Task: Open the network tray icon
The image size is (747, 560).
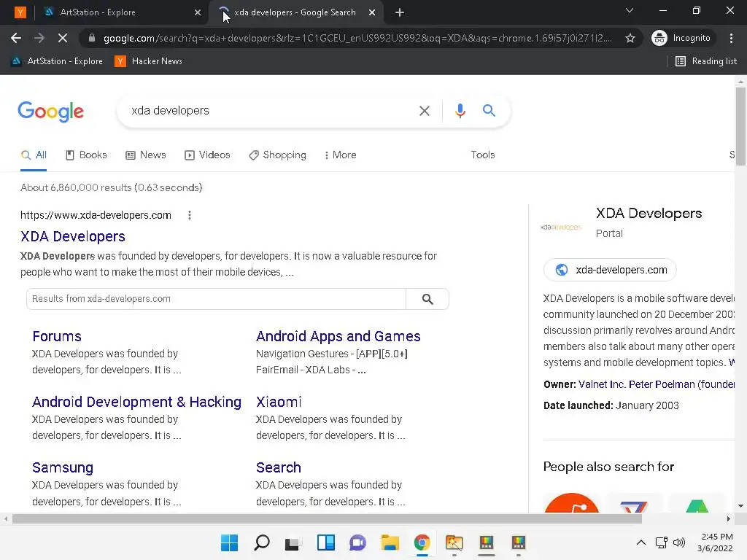Action: pyautogui.click(x=661, y=542)
